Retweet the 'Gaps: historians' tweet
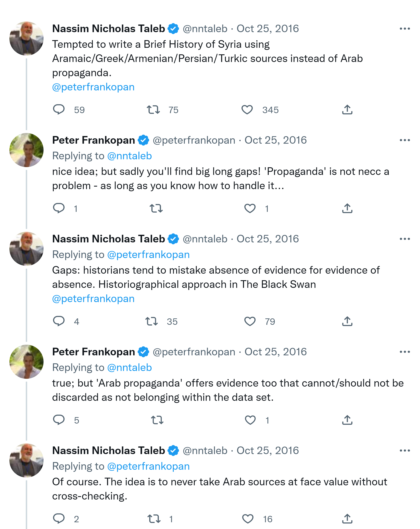The width and height of the screenshot is (420, 529). pyautogui.click(x=151, y=321)
